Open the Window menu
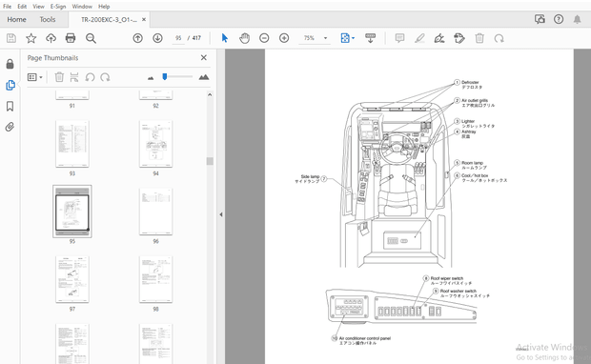 (82, 7)
